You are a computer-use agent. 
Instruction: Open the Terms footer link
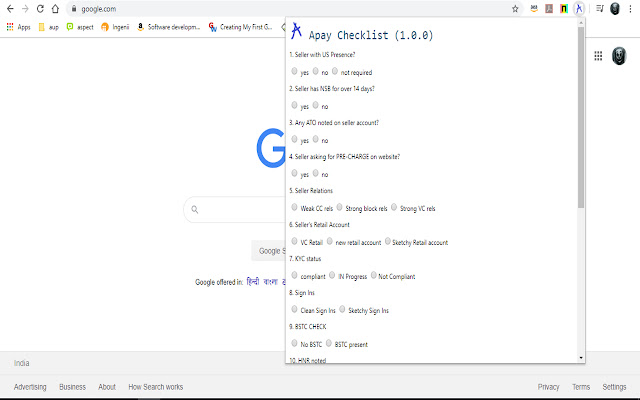[581, 387]
